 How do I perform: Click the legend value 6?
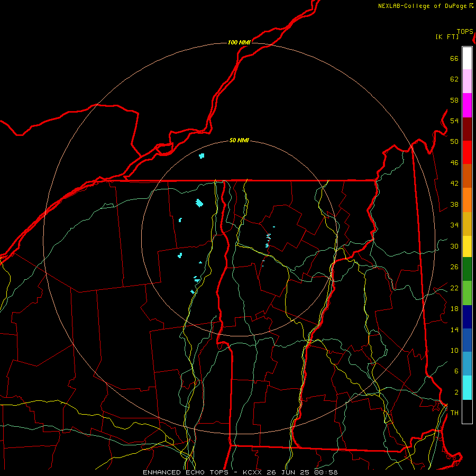pos(456,371)
